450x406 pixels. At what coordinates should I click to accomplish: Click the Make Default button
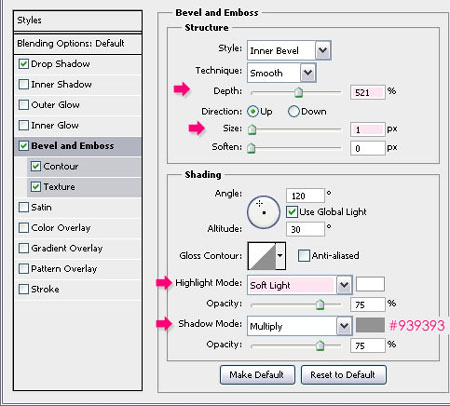pyautogui.click(x=257, y=375)
